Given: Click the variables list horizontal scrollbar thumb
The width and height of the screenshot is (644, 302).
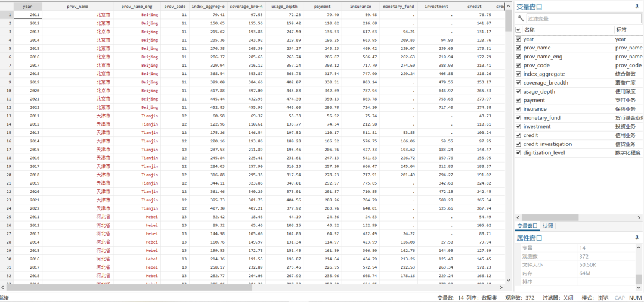Looking at the screenshot, I should pos(550,217).
